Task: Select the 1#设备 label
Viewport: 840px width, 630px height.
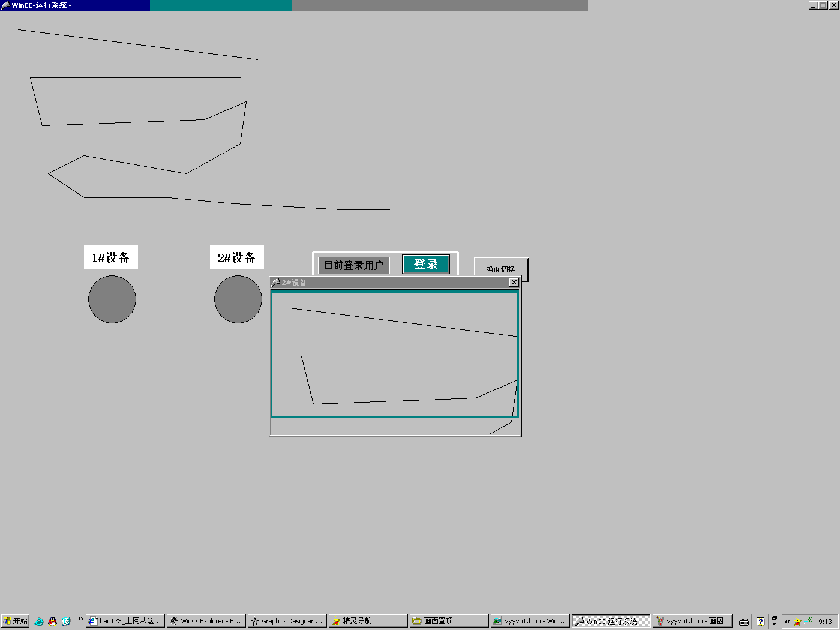Action: (111, 257)
